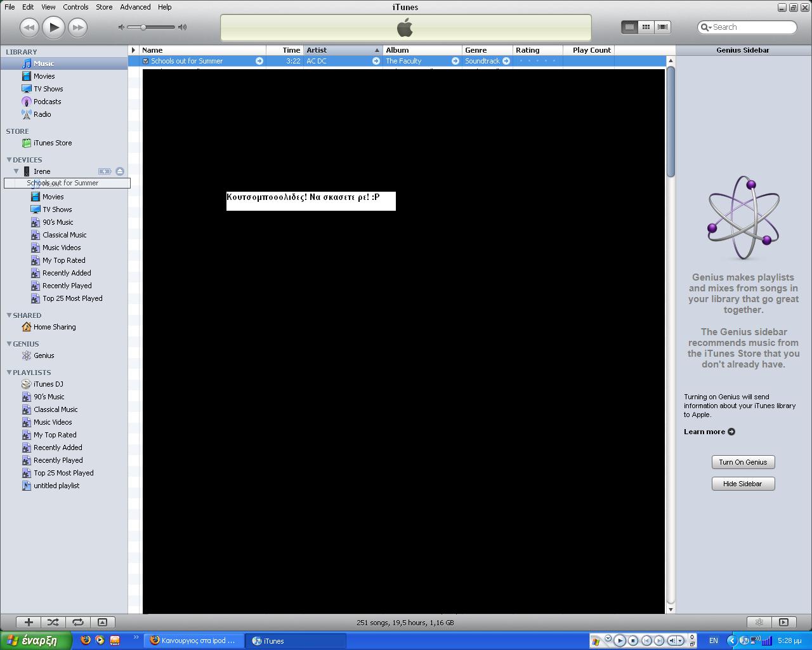812x650 pixels.
Task: Open the Advanced menu
Action: pos(135,7)
